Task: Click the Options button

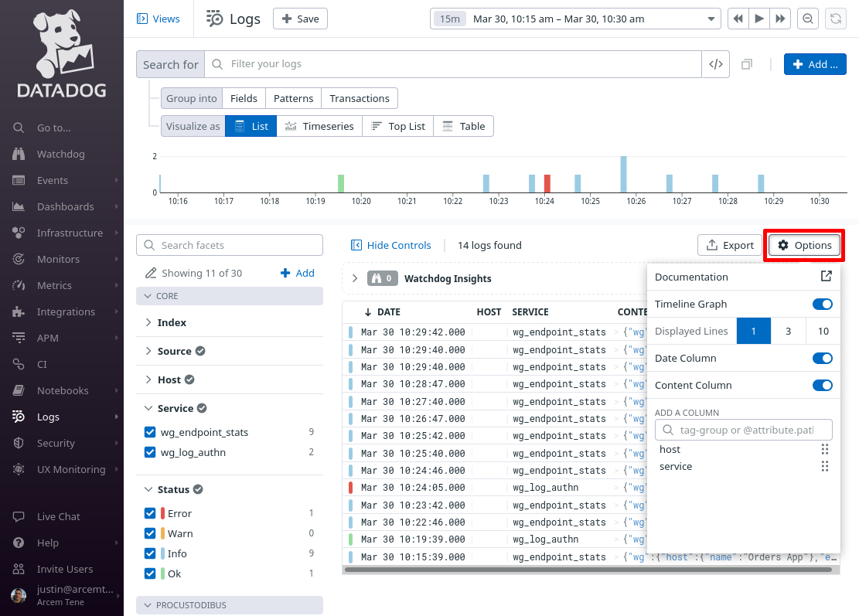Action: coord(804,245)
